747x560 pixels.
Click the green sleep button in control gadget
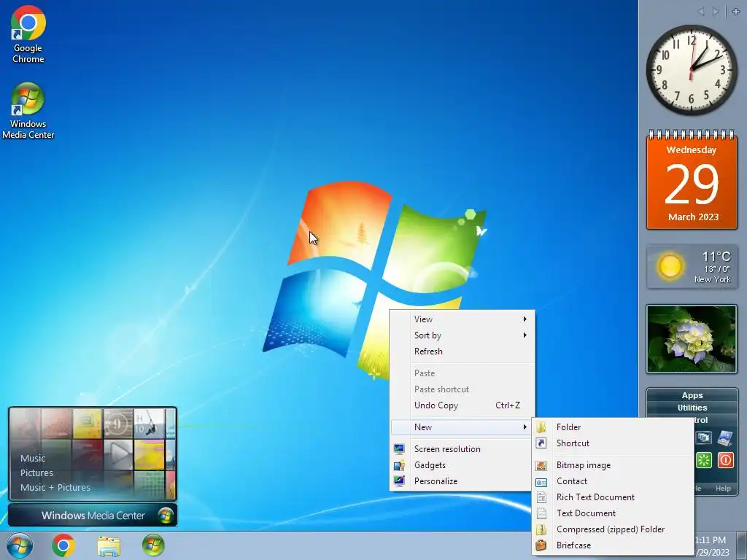pos(704,460)
